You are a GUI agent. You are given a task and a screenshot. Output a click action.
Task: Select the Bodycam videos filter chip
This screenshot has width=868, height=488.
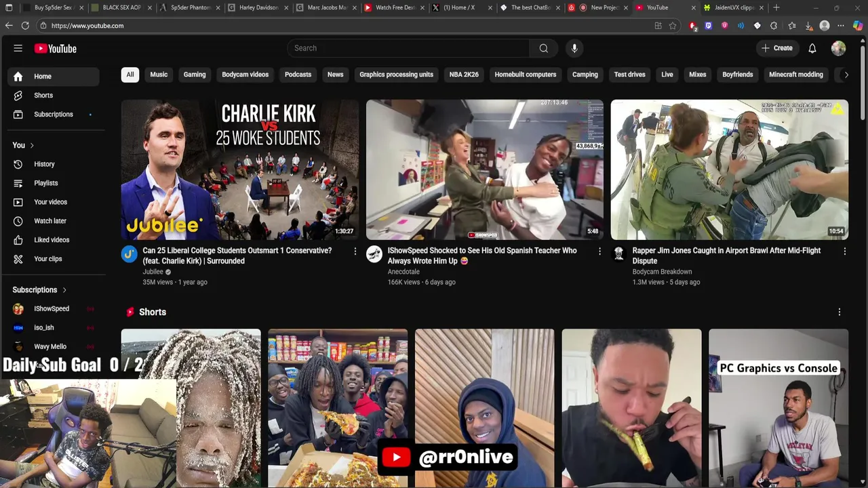tap(245, 75)
